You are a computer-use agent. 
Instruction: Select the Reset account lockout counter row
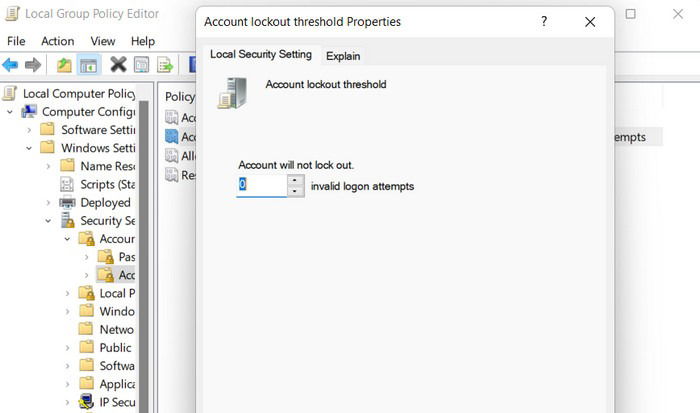point(180,175)
